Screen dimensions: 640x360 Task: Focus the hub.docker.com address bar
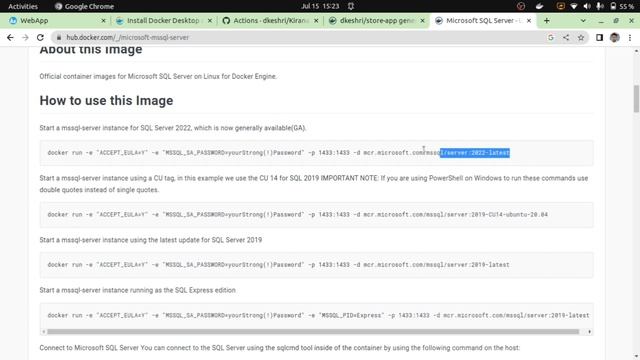tap(302, 38)
